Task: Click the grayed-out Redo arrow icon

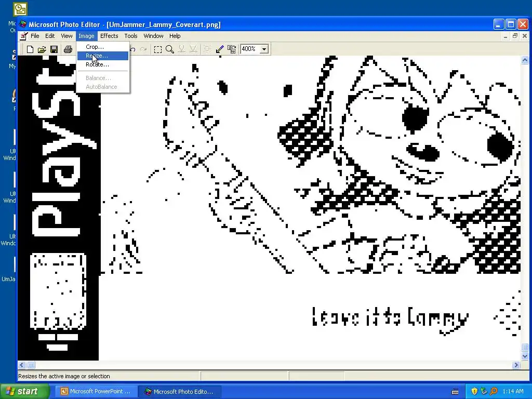Action: [143, 49]
